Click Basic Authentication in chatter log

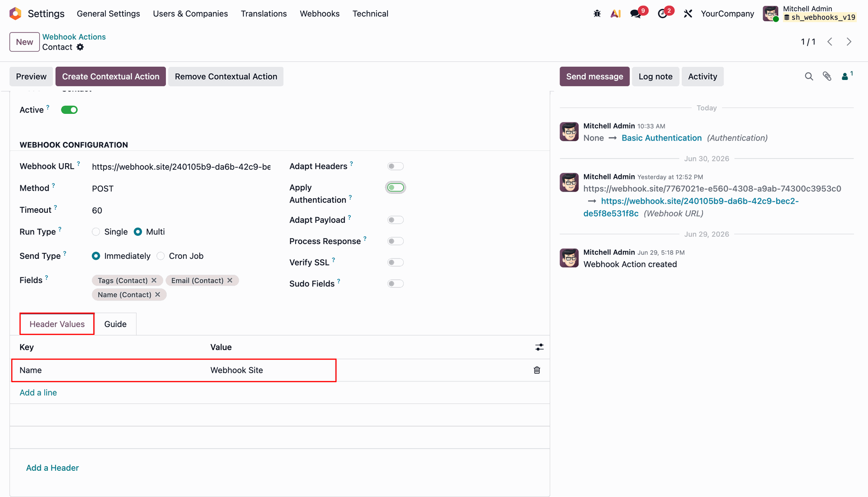[x=661, y=138]
